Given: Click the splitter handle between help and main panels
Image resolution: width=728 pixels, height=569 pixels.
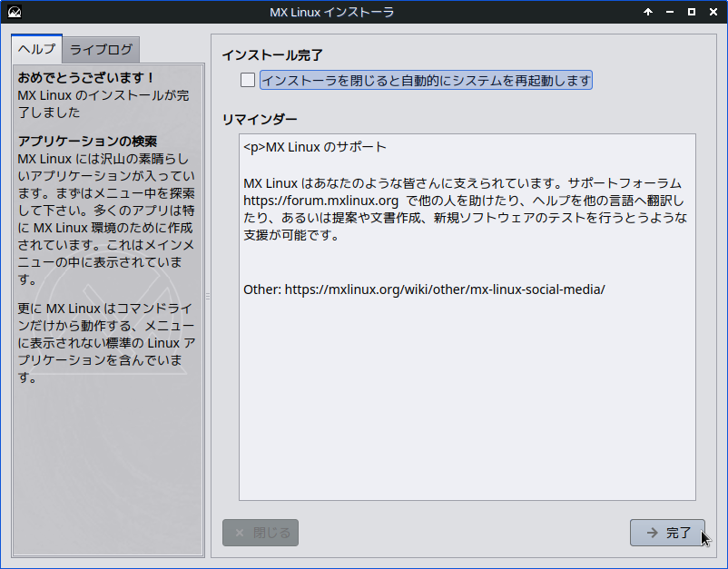Looking at the screenshot, I should 208,296.
